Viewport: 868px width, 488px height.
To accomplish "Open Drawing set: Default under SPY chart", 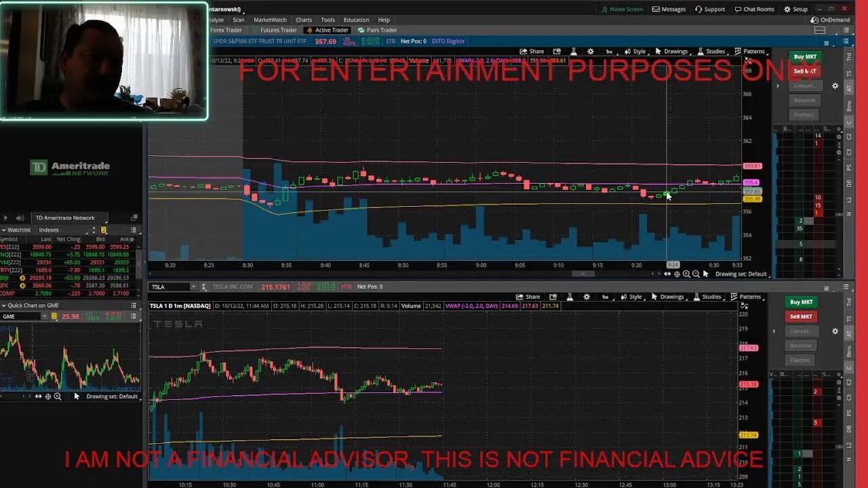I will coord(741,274).
